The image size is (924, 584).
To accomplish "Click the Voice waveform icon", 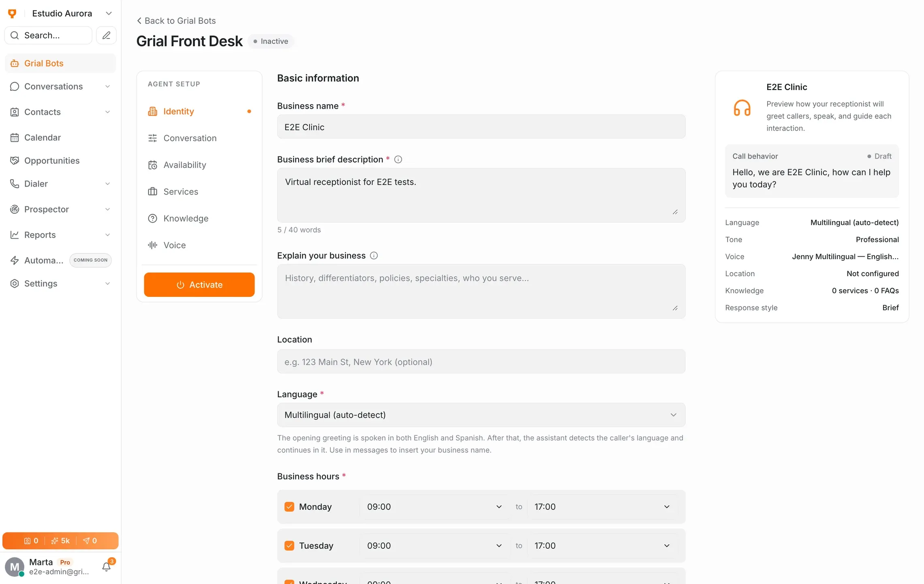I will 152,245.
